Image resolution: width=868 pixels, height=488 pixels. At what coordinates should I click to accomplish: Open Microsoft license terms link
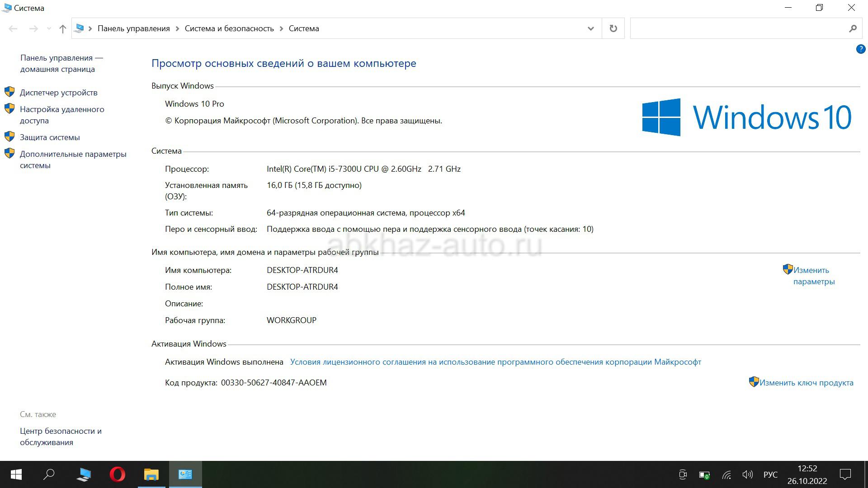tap(495, 362)
